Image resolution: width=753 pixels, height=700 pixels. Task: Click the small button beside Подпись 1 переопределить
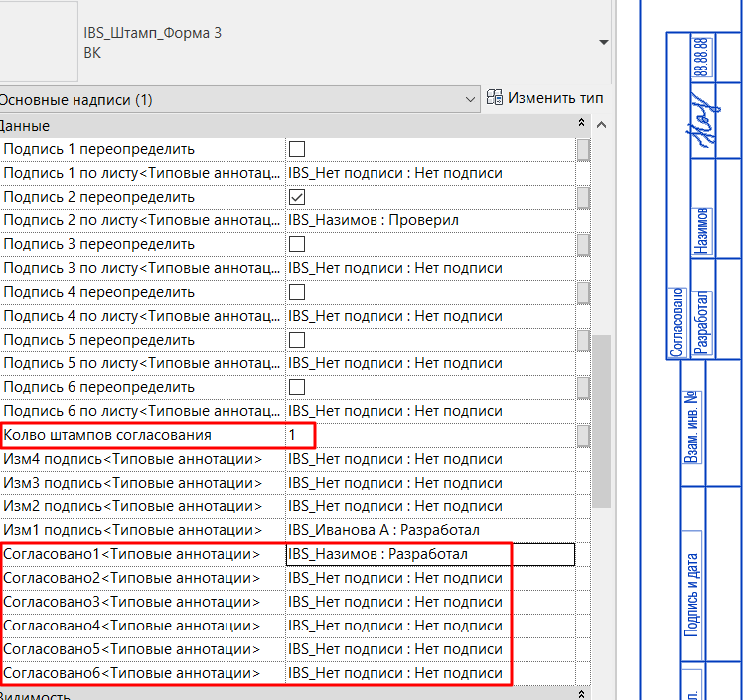(583, 149)
